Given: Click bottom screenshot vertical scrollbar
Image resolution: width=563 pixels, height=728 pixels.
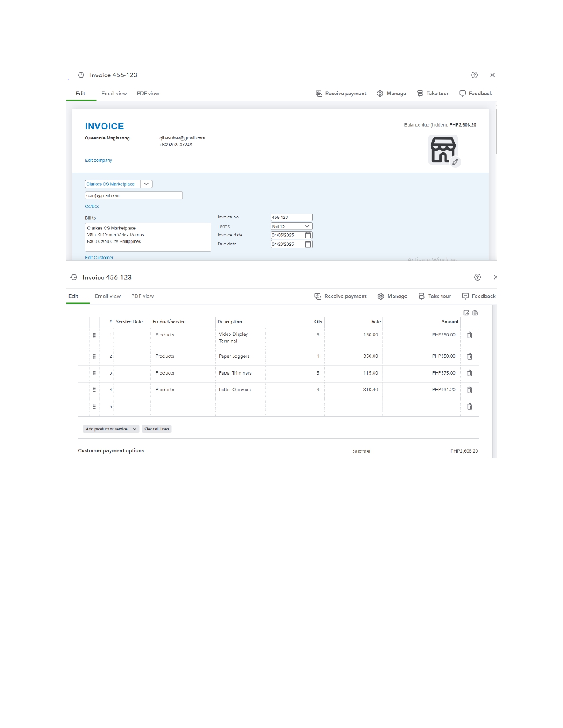Looking at the screenshot, I should tap(495, 381).
